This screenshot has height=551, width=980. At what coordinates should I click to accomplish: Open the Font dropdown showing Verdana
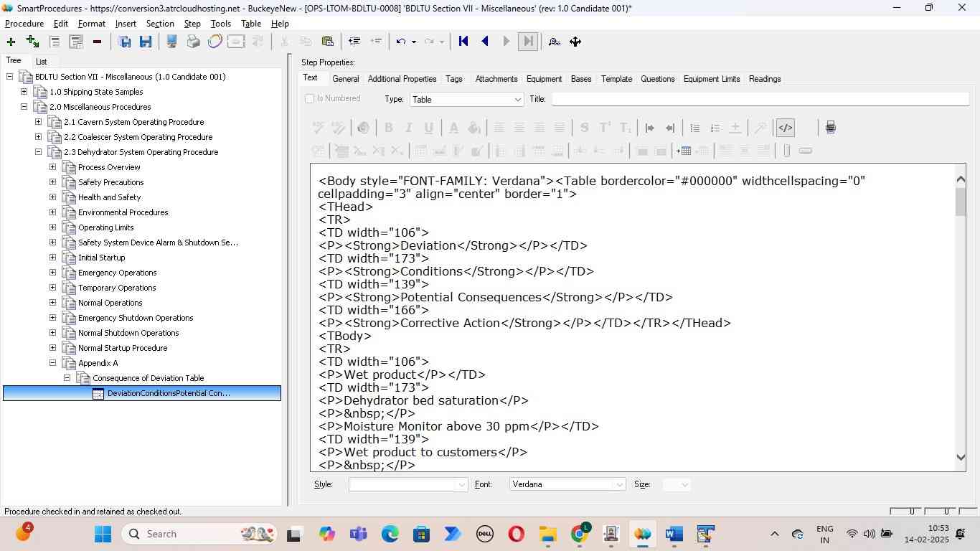point(619,485)
